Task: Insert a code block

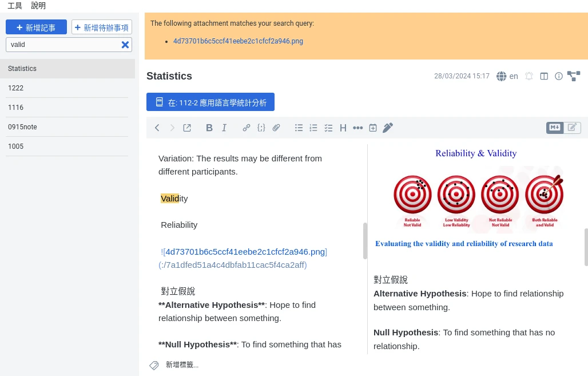Action: [261, 128]
